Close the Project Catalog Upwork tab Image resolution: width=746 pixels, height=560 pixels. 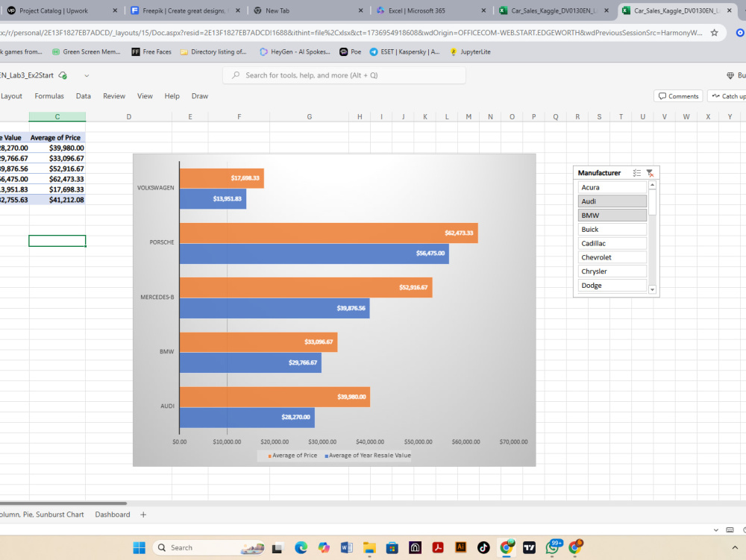(115, 10)
